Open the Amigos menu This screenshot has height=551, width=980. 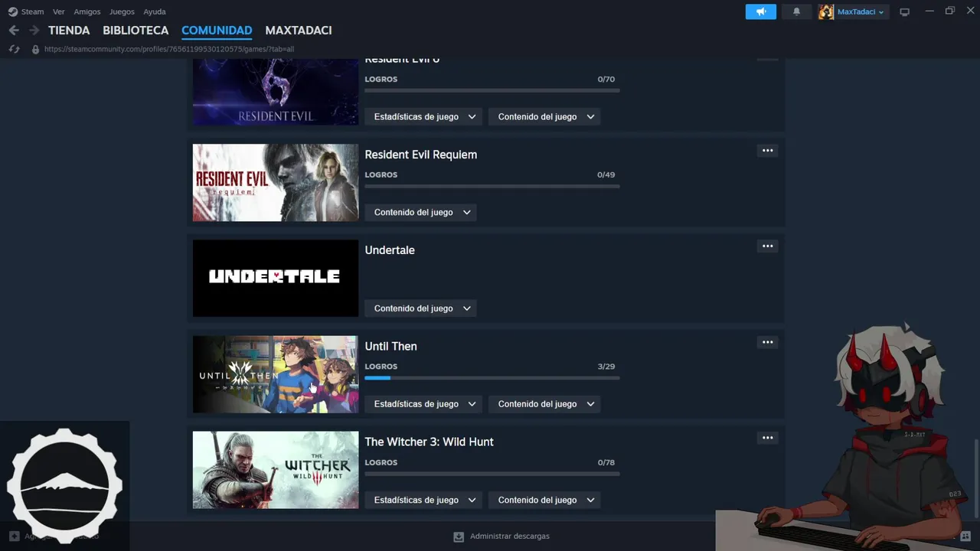[87, 11]
